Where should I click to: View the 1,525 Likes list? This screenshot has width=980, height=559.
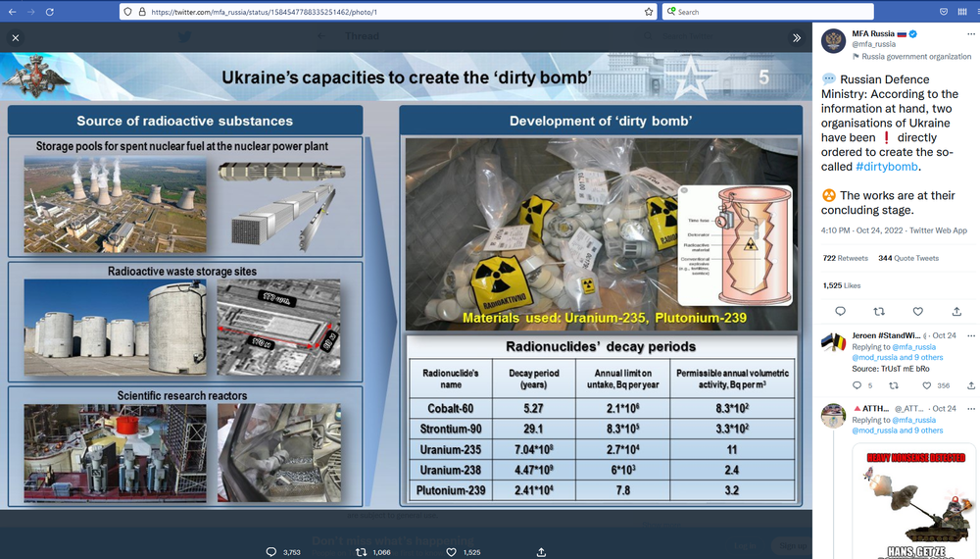[841, 285]
